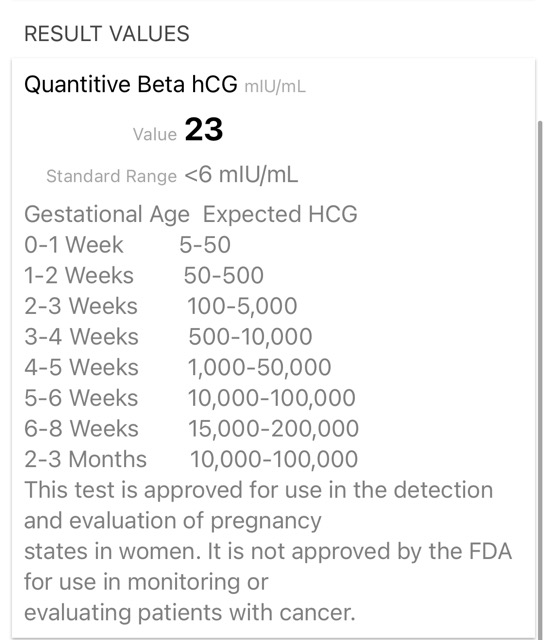This screenshot has width=547, height=640.
Task: Click the FDA approval disclaimer text
Action: 268,551
